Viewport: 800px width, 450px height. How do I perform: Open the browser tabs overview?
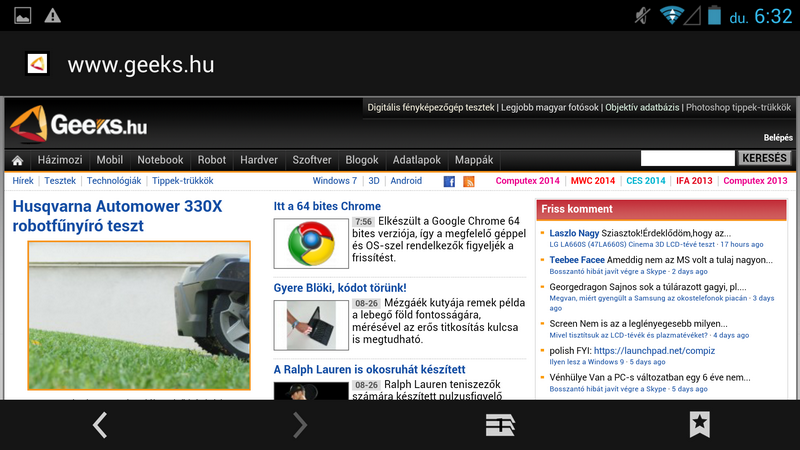500,425
